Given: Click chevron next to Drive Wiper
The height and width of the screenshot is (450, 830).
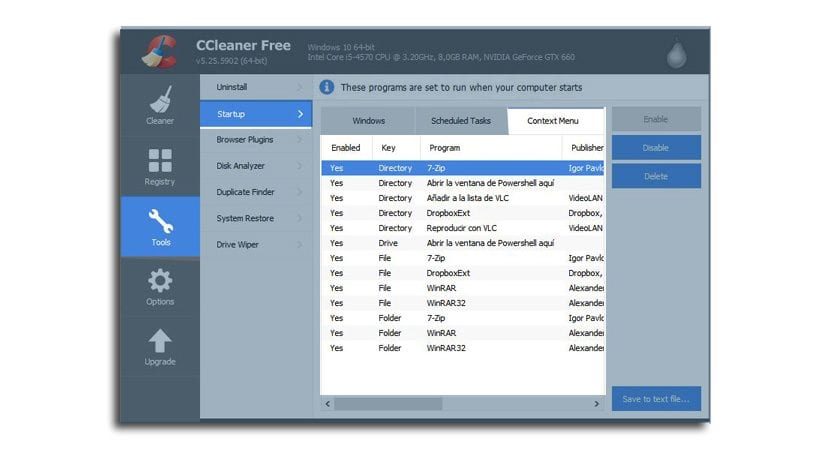Looking at the screenshot, I should (x=300, y=245).
